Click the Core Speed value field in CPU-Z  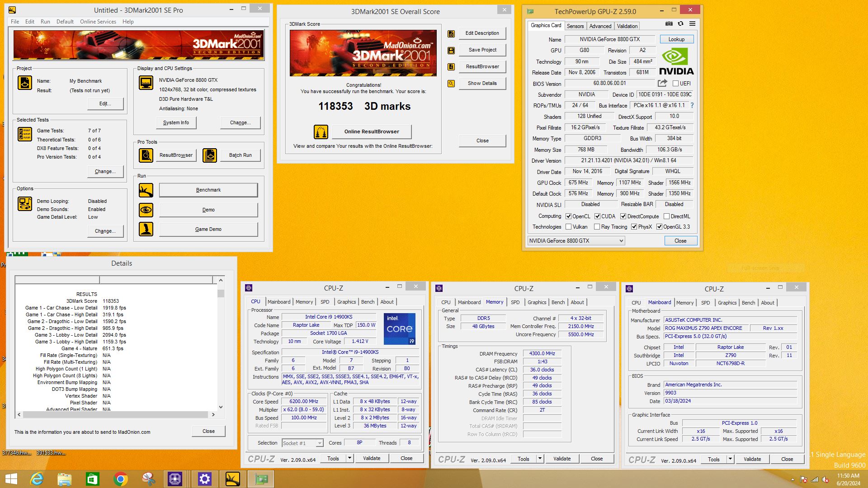(x=304, y=402)
